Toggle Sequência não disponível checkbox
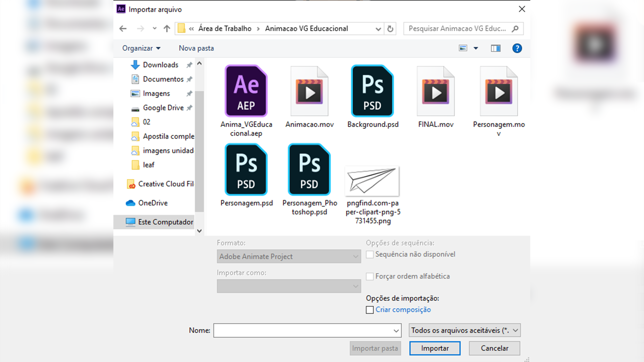 coord(370,255)
